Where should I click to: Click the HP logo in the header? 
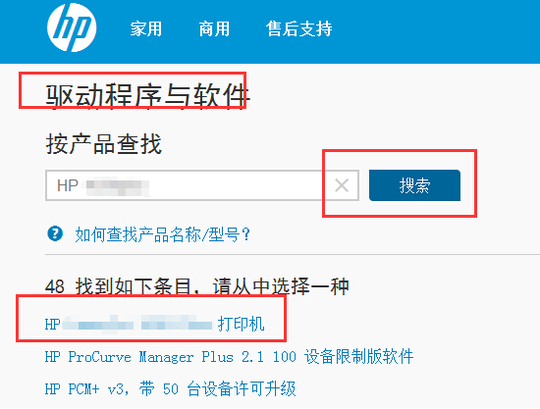click(72, 28)
